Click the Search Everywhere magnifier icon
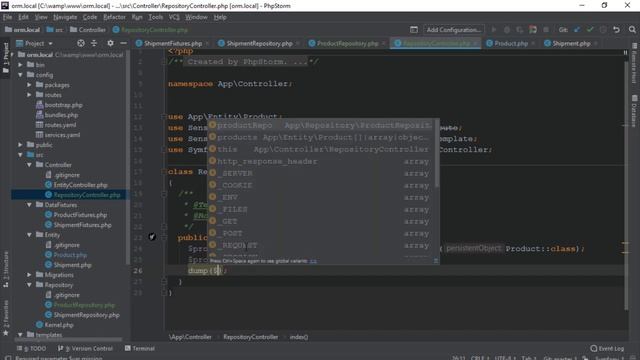 632,30
